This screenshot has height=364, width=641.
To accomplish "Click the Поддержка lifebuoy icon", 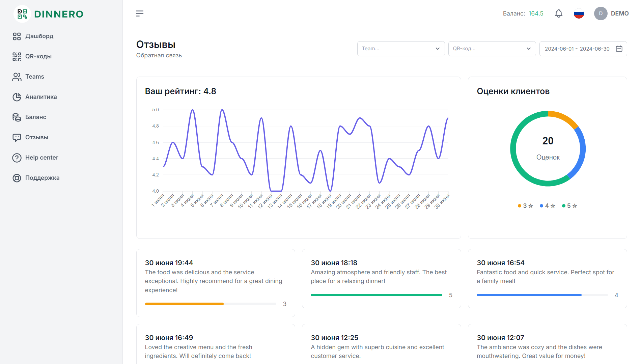I will pos(17,178).
